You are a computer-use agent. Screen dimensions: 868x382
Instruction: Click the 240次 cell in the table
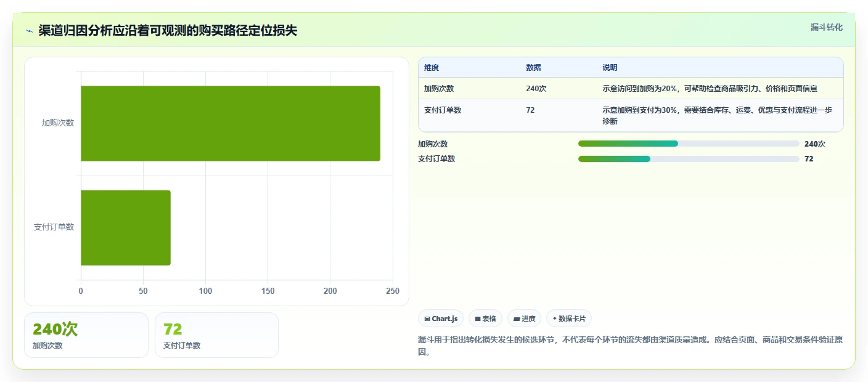(x=536, y=88)
